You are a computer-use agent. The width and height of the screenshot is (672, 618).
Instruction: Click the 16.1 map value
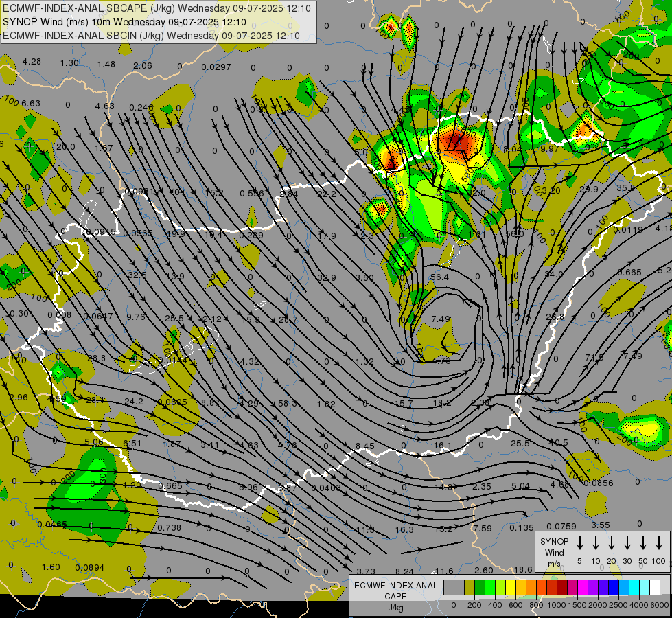[443, 446]
